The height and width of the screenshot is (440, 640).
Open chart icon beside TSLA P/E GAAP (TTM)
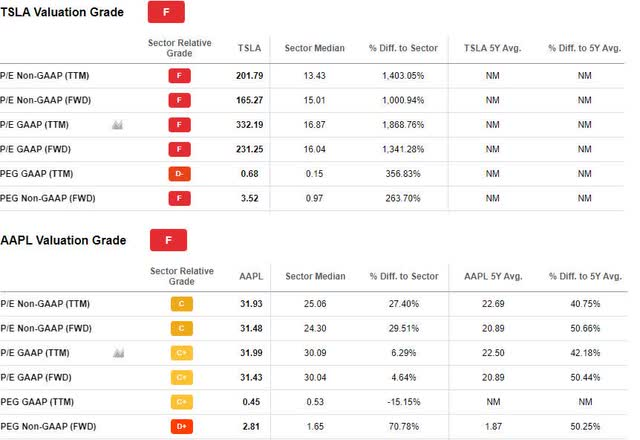pos(118,124)
